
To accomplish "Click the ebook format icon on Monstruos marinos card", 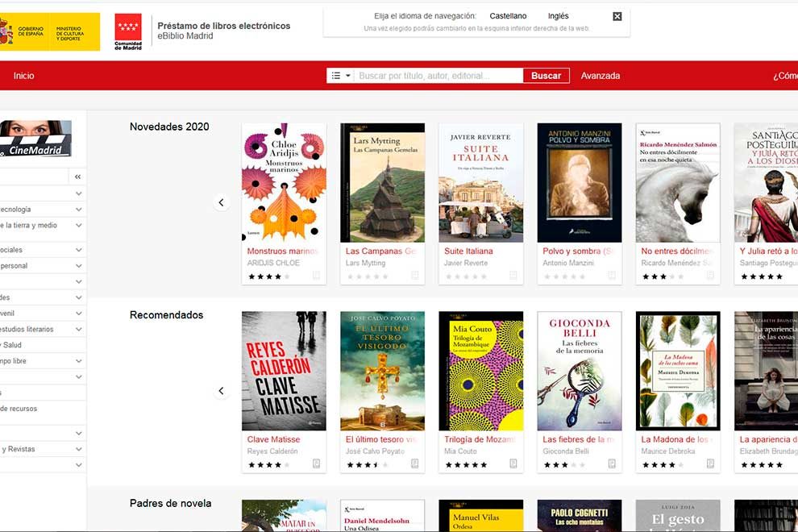I will click(x=316, y=276).
